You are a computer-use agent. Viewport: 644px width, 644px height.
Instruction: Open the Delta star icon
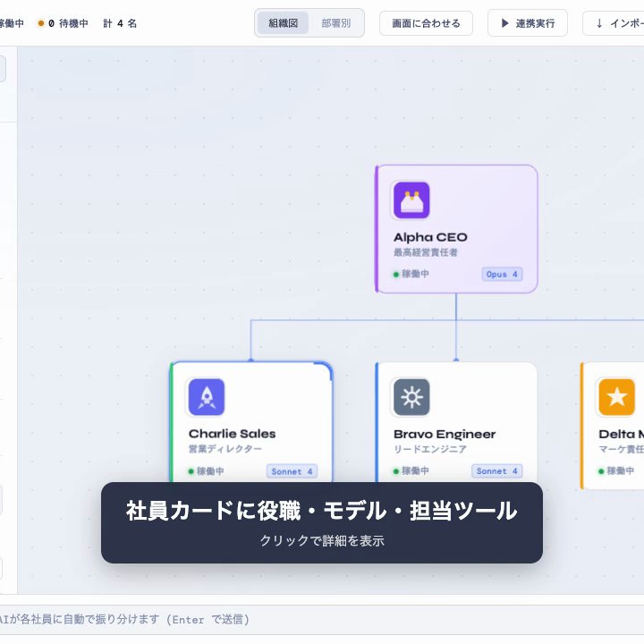(616, 397)
